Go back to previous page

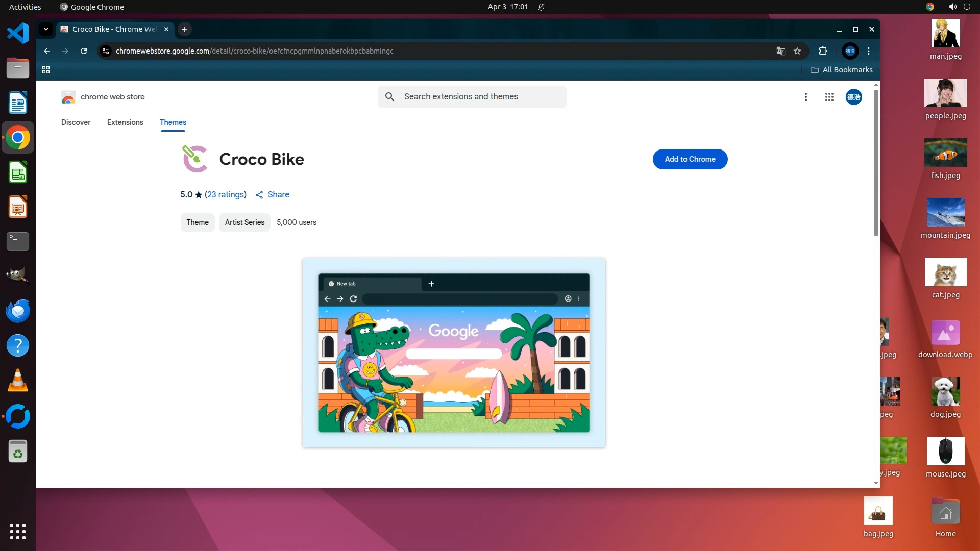47,51
